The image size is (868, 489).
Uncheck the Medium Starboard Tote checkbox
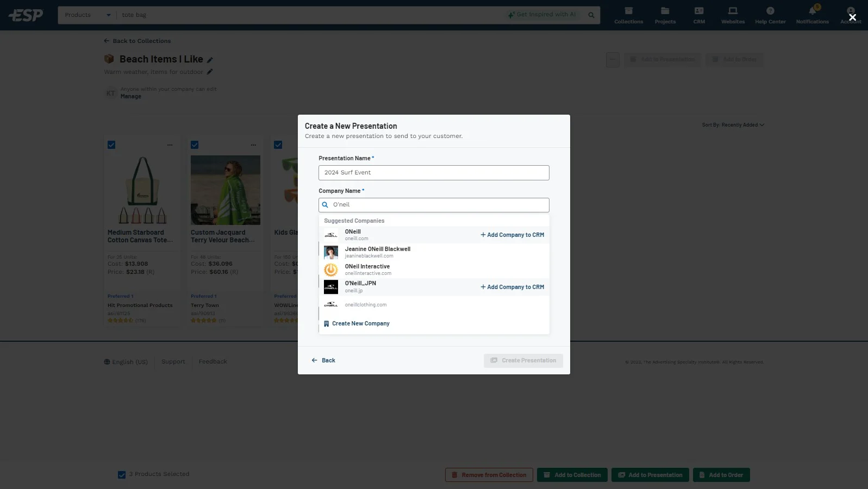coord(111,145)
